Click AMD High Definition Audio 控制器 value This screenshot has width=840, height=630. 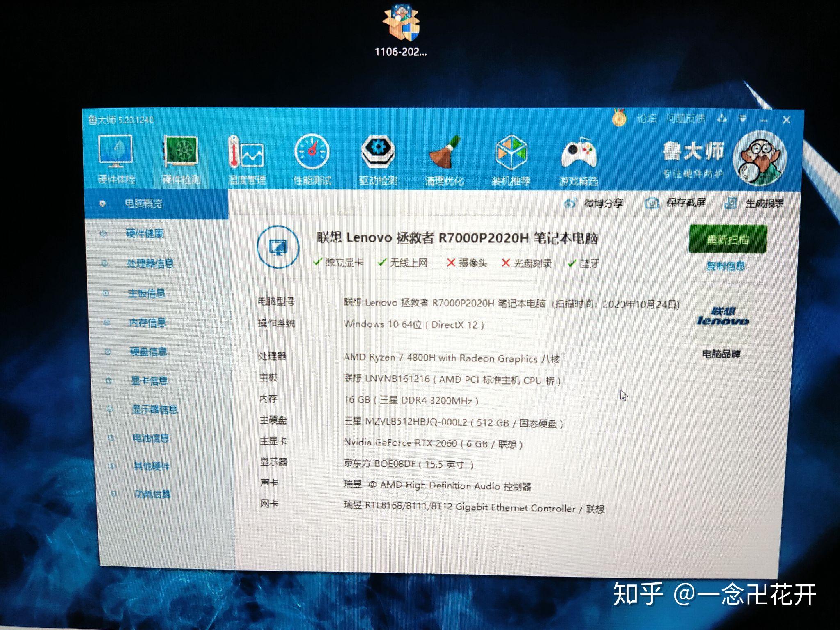click(x=437, y=486)
